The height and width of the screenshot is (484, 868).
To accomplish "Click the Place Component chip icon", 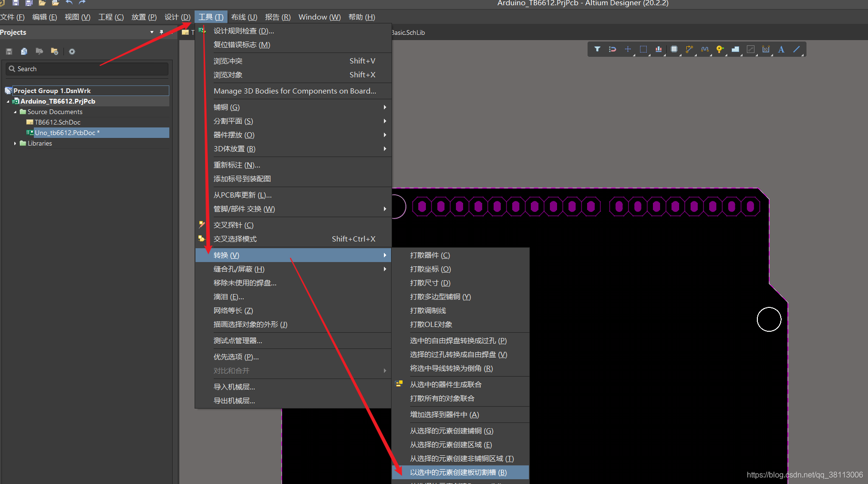I will click(674, 49).
